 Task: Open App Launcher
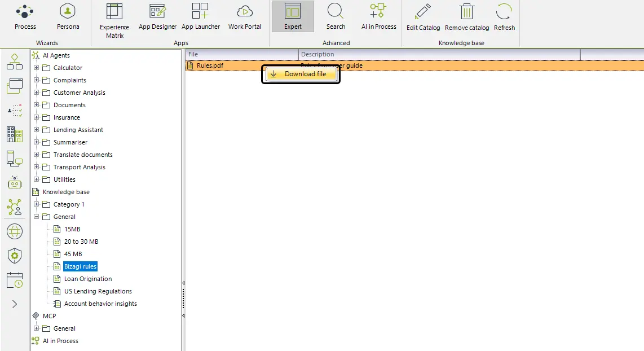200,16
